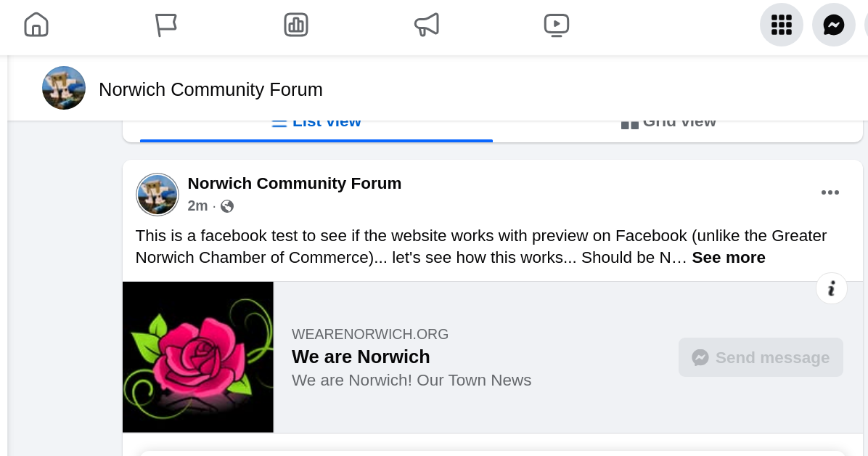Switch to Grid view tab
The width and height of the screenshot is (868, 456).
click(669, 123)
